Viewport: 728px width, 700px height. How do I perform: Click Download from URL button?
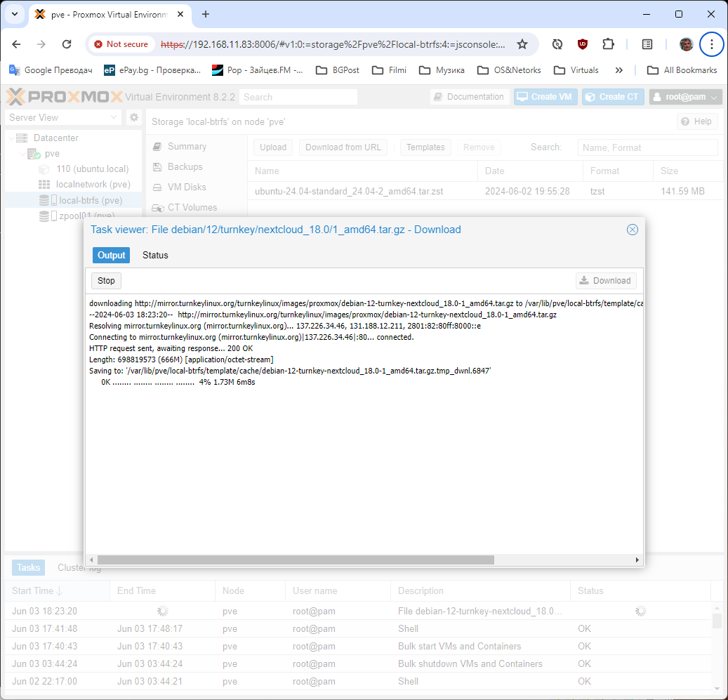[343, 147]
